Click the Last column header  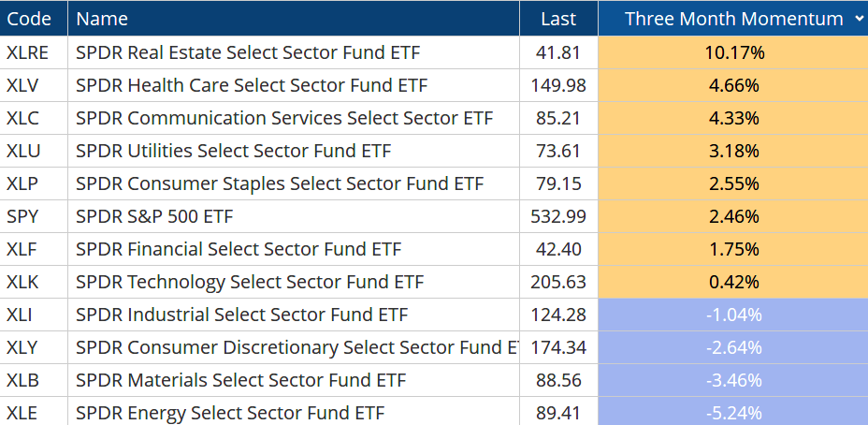pyautogui.click(x=557, y=19)
